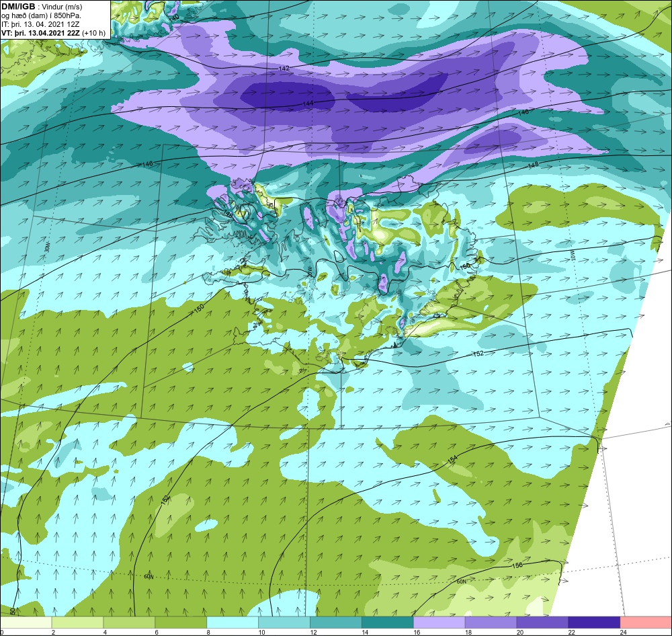Click the "(+10 h)" forecast offset text
The height and width of the screenshot is (636, 672).
(94, 33)
